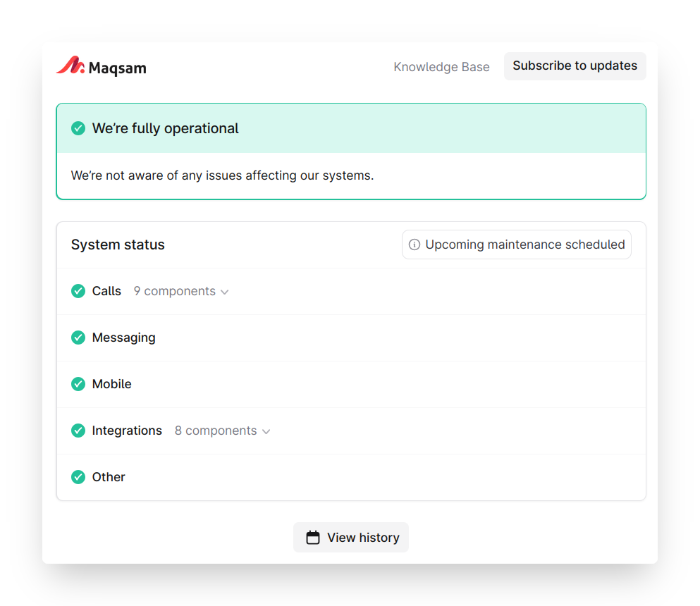Click the green check next to Calls
This screenshot has width=700, height=606.
click(x=78, y=291)
